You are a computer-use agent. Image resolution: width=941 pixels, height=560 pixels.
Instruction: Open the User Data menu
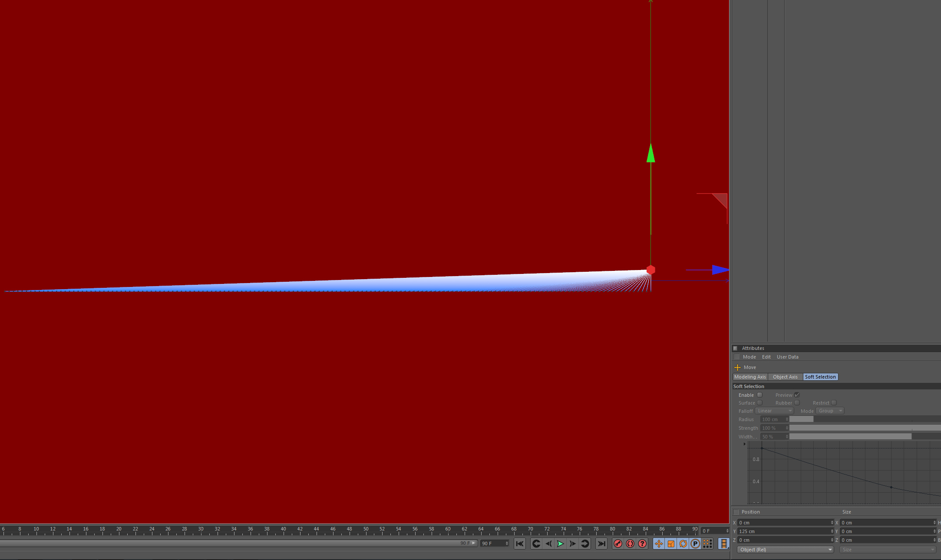787,357
